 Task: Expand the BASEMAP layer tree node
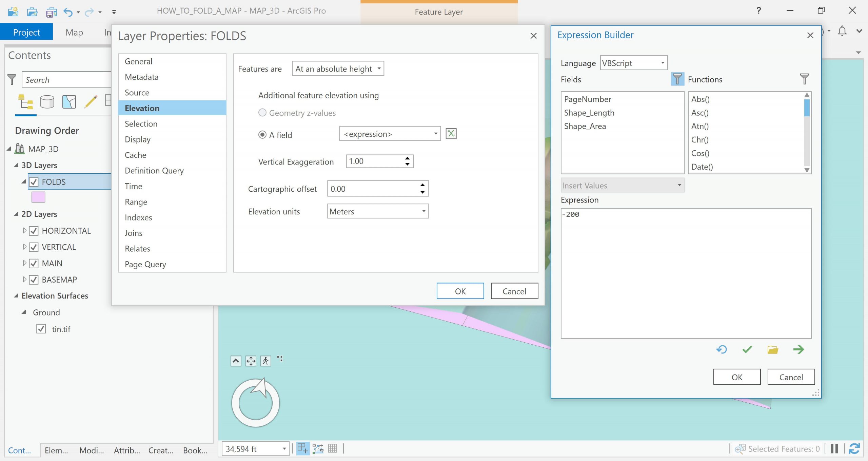[x=24, y=280]
